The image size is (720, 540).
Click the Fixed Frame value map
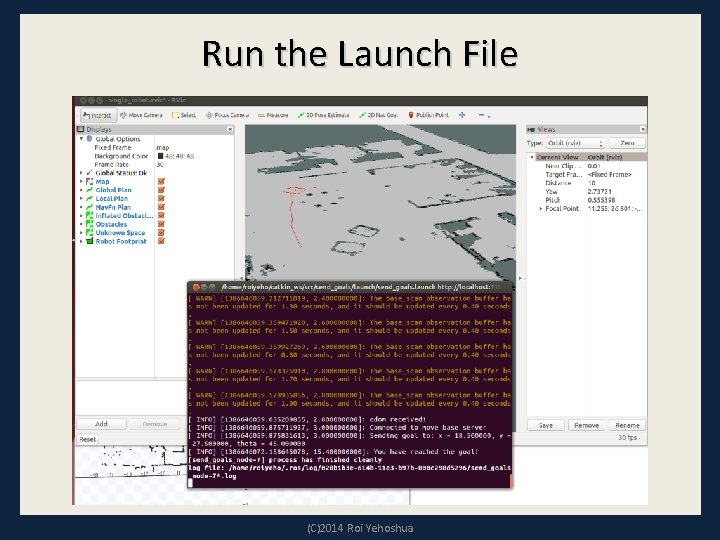163,147
